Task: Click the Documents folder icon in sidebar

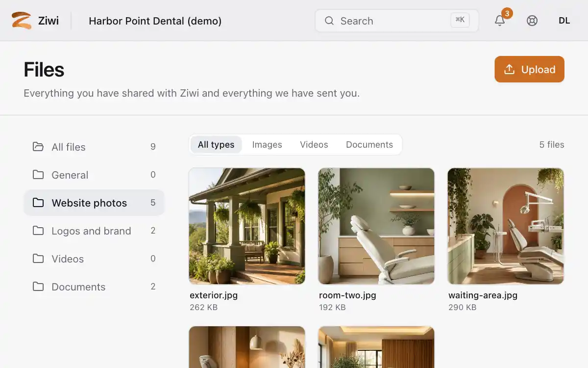Action: pyautogui.click(x=38, y=287)
